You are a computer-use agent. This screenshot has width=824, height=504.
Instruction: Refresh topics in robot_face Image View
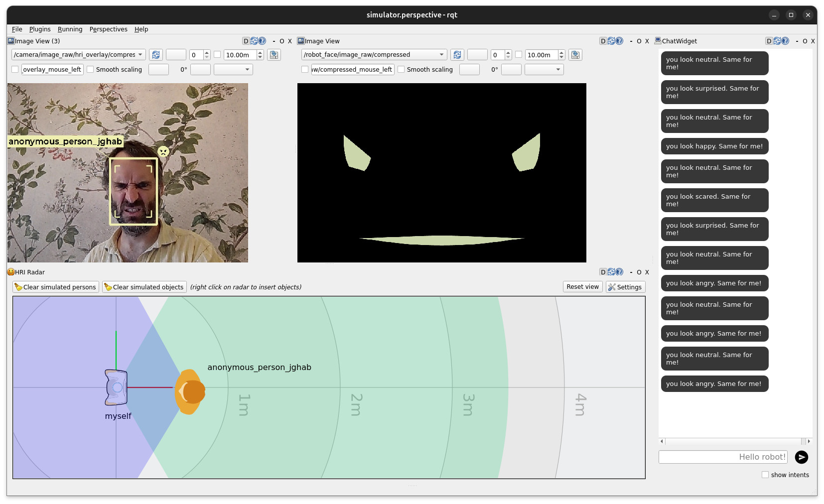click(x=457, y=55)
